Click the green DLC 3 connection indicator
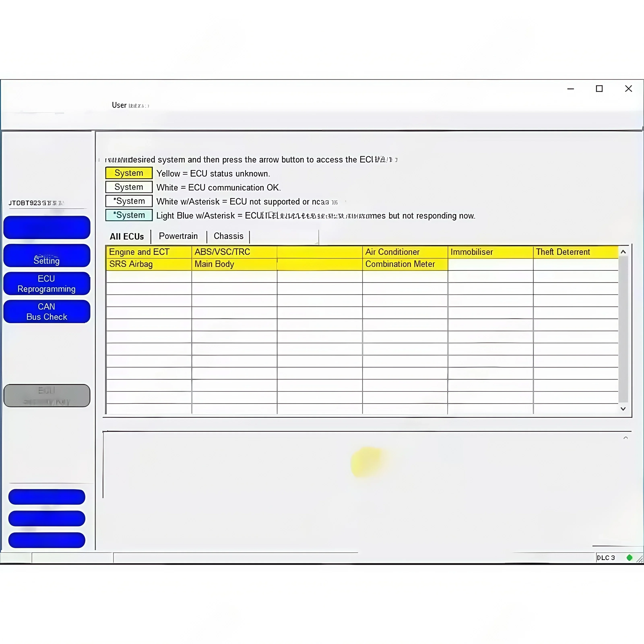Image resolution: width=644 pixels, height=644 pixels. click(629, 558)
